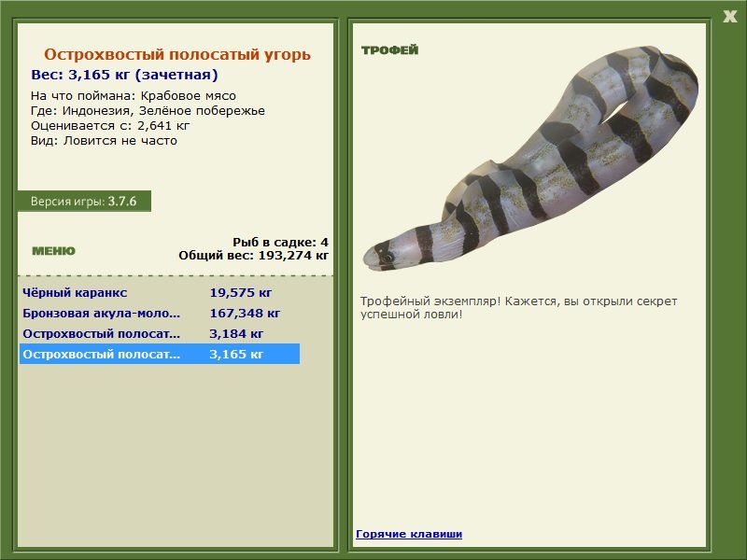Open the МЕНЮ menu
This screenshot has width=747, height=560.
53,251
